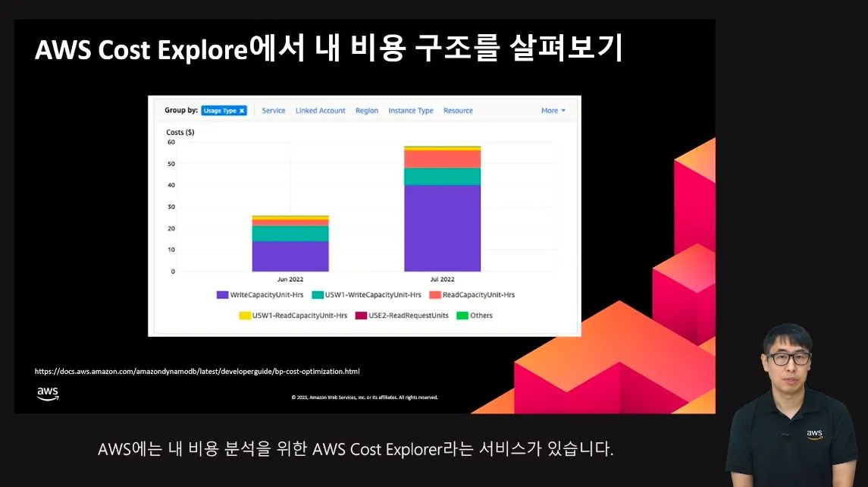Click the Costs ($) axis title
Viewport: 868px width, 487px height.
(180, 133)
